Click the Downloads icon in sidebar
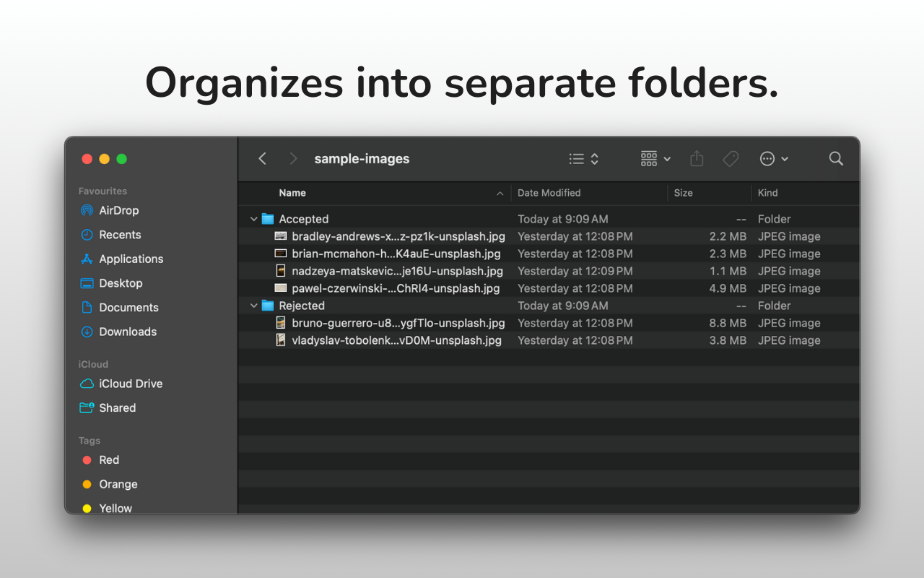924x578 pixels. pyautogui.click(x=87, y=332)
